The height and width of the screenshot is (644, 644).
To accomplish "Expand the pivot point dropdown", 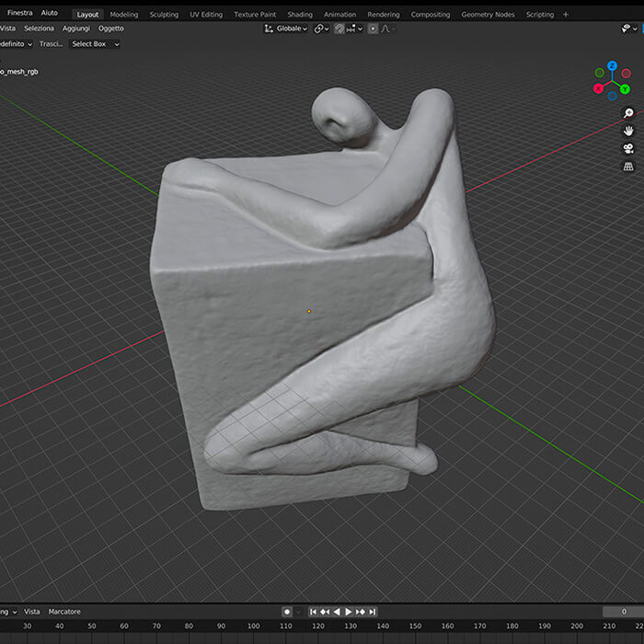I will tap(320, 29).
